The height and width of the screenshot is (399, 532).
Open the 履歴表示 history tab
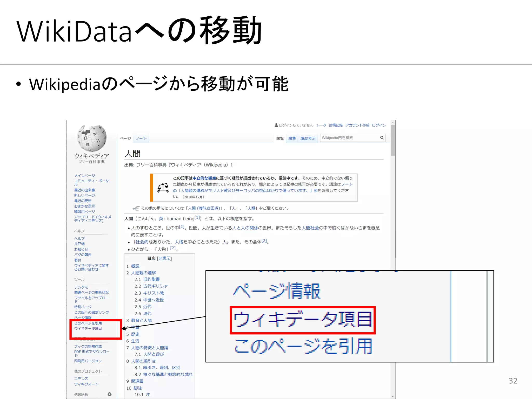[308, 138]
